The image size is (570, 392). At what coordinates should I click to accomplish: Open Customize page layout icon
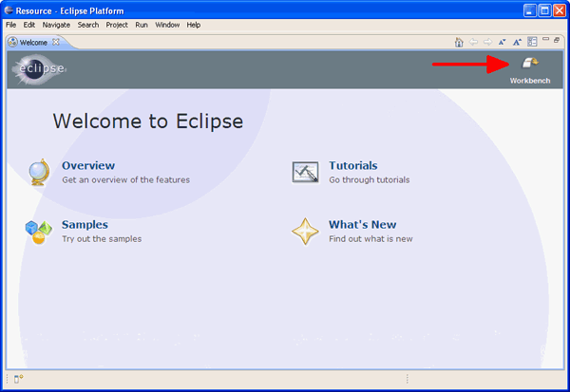(x=532, y=42)
